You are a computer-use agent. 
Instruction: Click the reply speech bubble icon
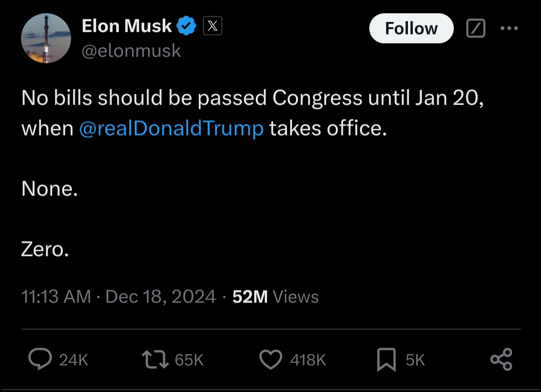[x=40, y=359]
